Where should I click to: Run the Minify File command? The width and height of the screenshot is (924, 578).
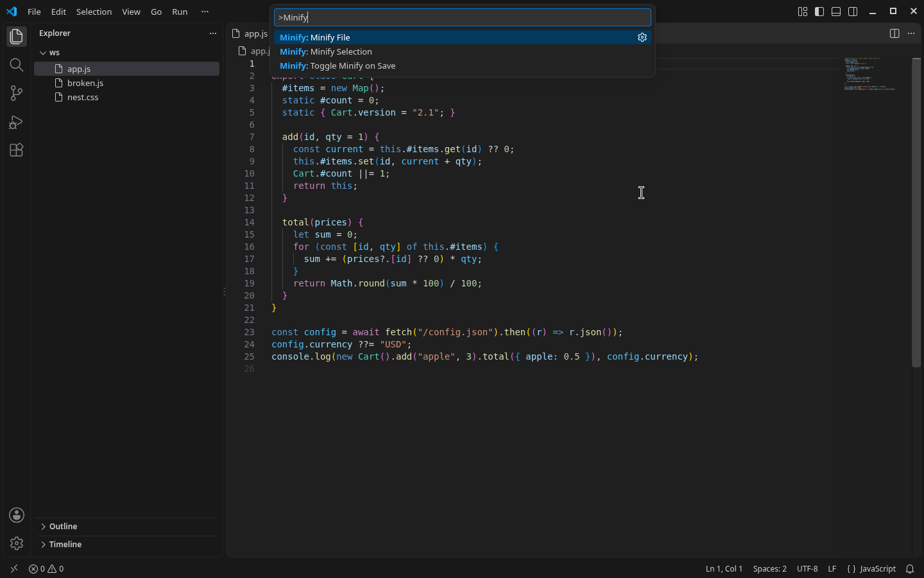point(462,38)
